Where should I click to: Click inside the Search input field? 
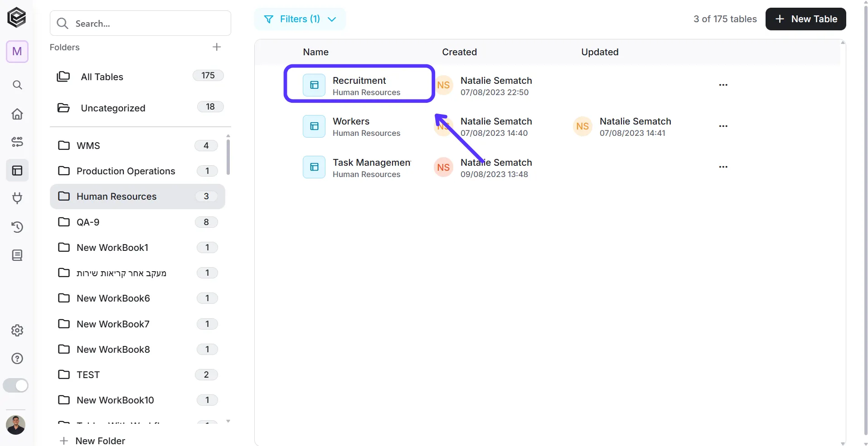(141, 24)
